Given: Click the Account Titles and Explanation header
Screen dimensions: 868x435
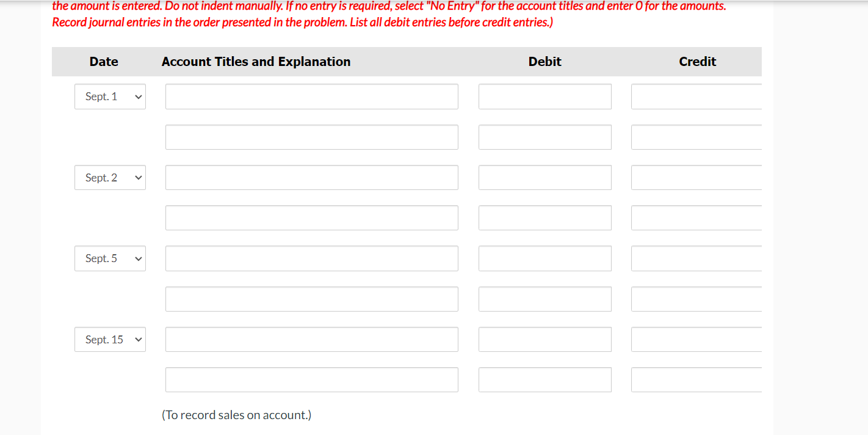Looking at the screenshot, I should pyautogui.click(x=256, y=61).
